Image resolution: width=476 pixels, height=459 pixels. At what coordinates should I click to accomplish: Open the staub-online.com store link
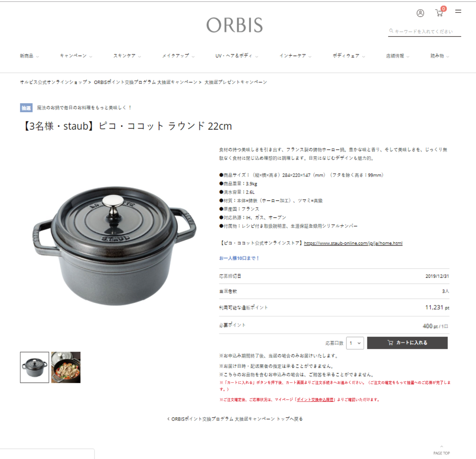coord(353,243)
